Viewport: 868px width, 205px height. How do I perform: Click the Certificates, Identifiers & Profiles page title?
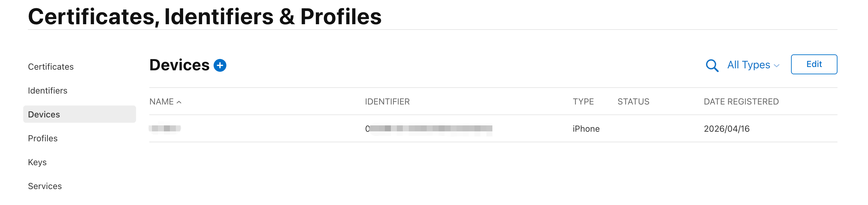204,16
